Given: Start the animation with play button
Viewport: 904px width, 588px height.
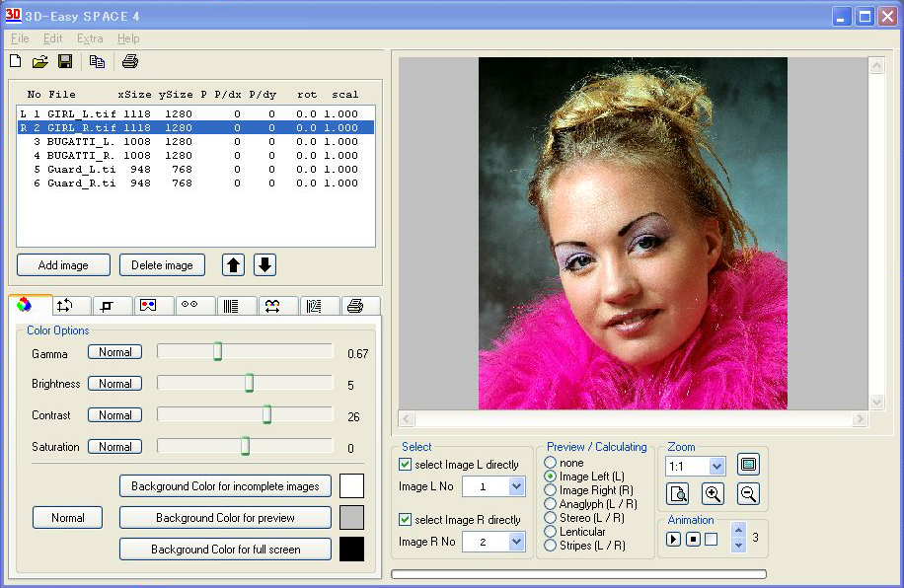Looking at the screenshot, I should (x=674, y=540).
